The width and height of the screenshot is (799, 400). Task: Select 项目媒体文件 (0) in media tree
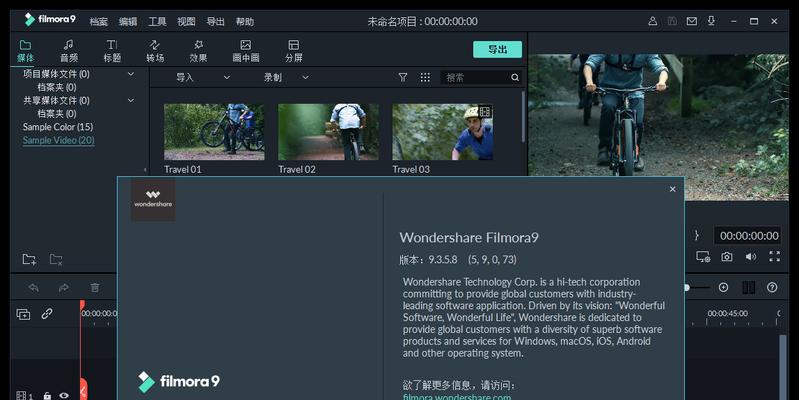point(56,74)
